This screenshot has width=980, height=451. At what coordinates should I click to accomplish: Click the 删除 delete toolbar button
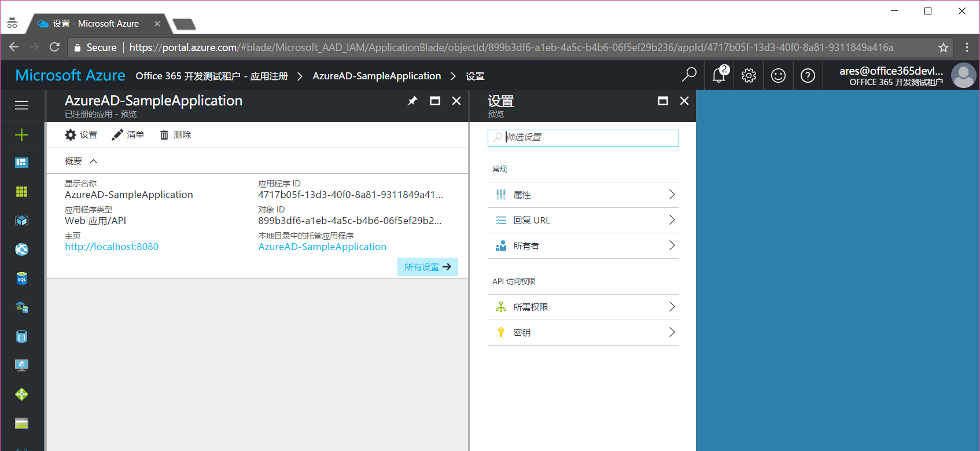coord(175,135)
